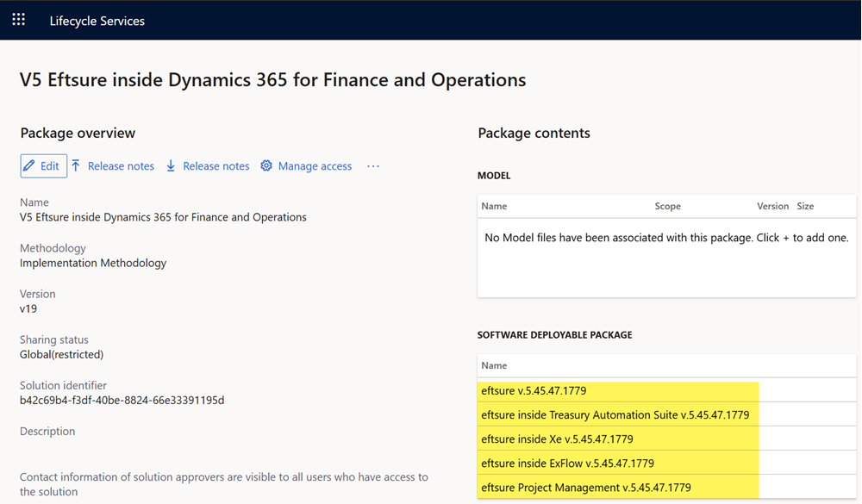The width and height of the screenshot is (862, 504).
Task: Click the Lifecycle Services header title
Action: (x=97, y=21)
